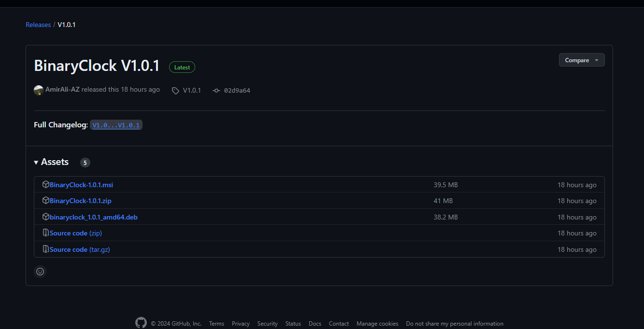Open the Privacy footer link

[x=241, y=324]
